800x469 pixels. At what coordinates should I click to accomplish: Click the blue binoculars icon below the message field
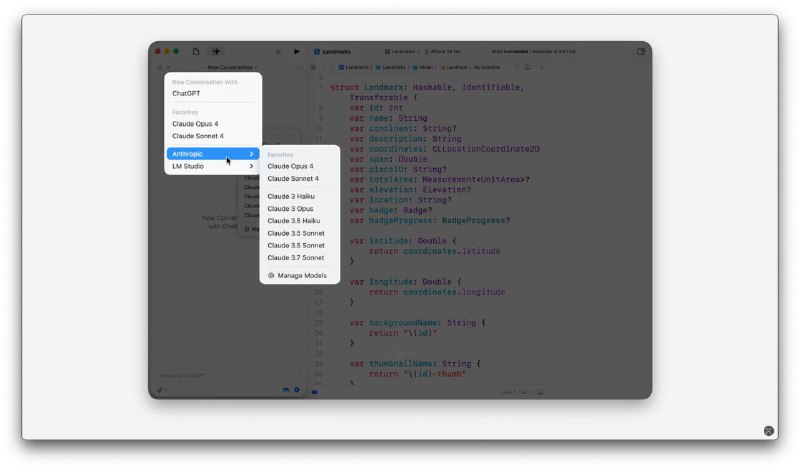286,390
